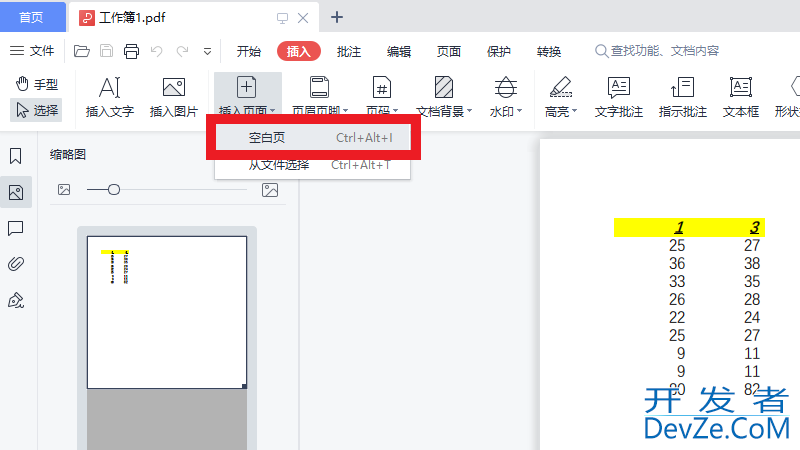Choose 从文件选择 from the insert menu
800x450 pixels.
point(313,165)
